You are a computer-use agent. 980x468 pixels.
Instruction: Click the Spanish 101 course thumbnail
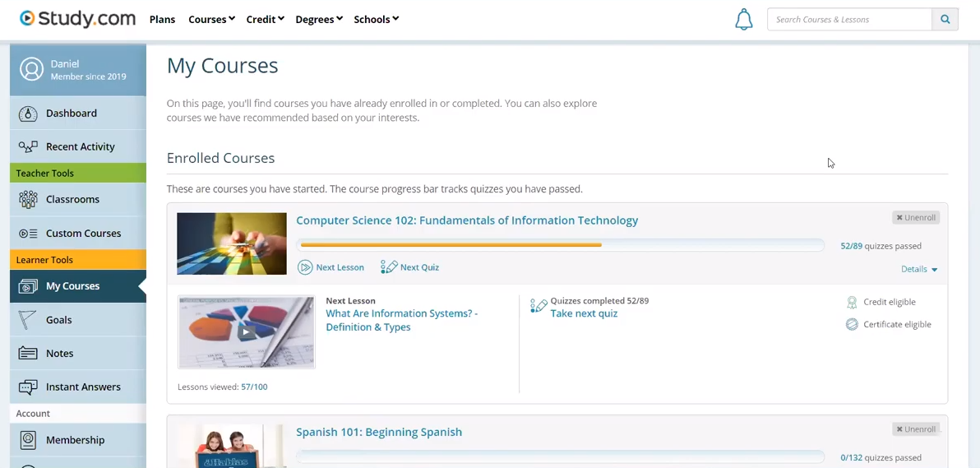click(232, 446)
